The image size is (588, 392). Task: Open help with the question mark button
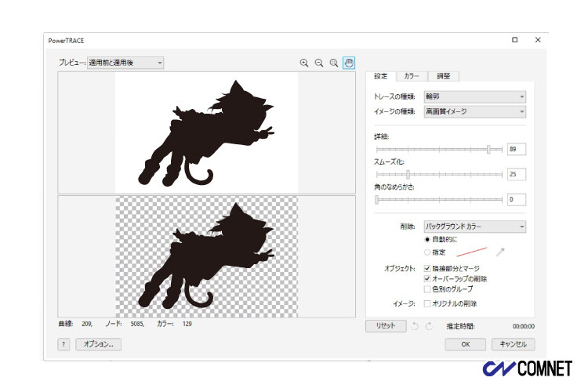(64, 344)
